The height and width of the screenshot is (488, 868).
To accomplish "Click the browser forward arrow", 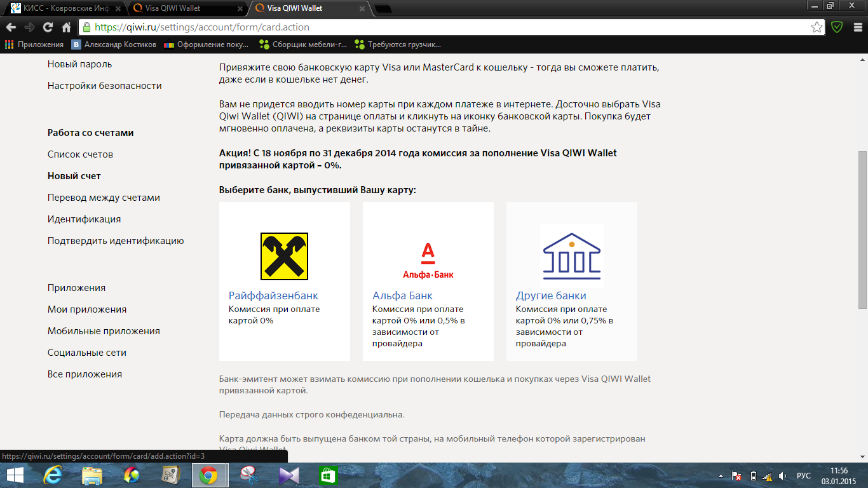I will pos(29,27).
